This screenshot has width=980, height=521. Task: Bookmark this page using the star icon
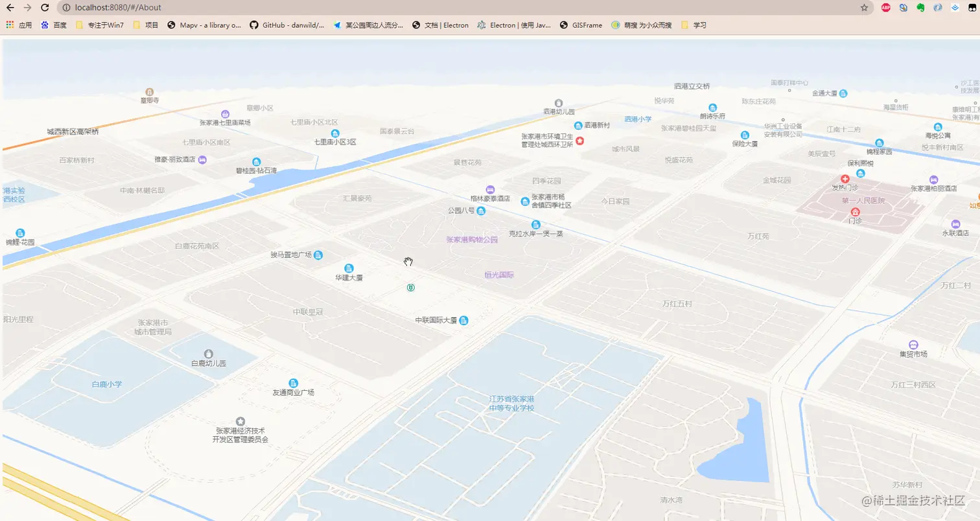pos(864,8)
